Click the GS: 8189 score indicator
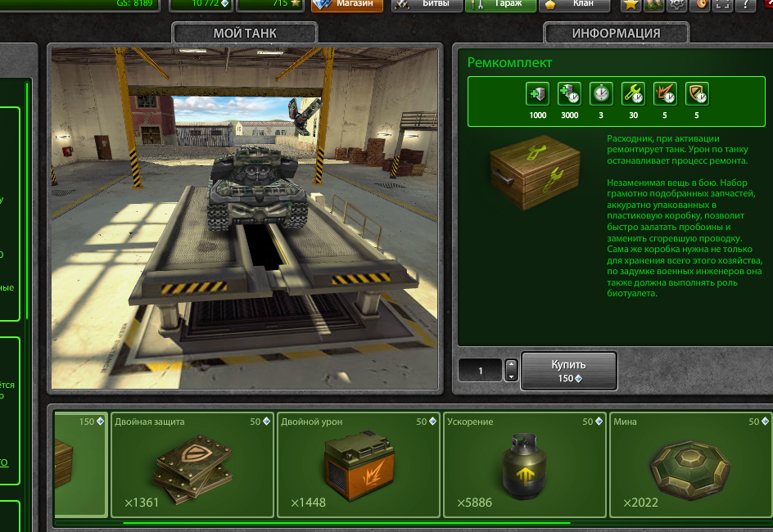Image resolution: width=773 pixels, height=532 pixels. 134,3
